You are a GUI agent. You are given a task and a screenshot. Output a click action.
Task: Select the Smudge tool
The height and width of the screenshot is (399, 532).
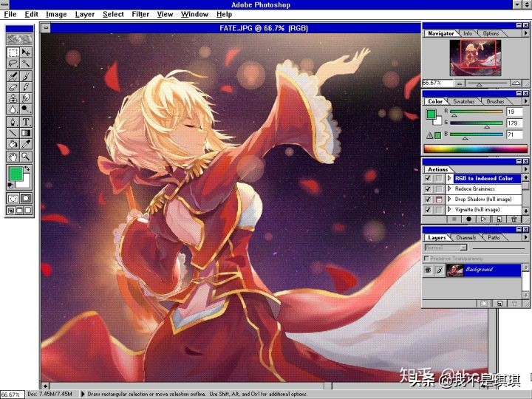(26, 98)
